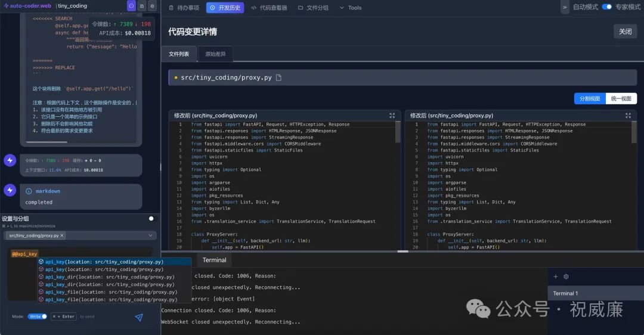Click lightning avatar next to token stats
The width and height of the screenshot is (644, 335).
point(10,160)
